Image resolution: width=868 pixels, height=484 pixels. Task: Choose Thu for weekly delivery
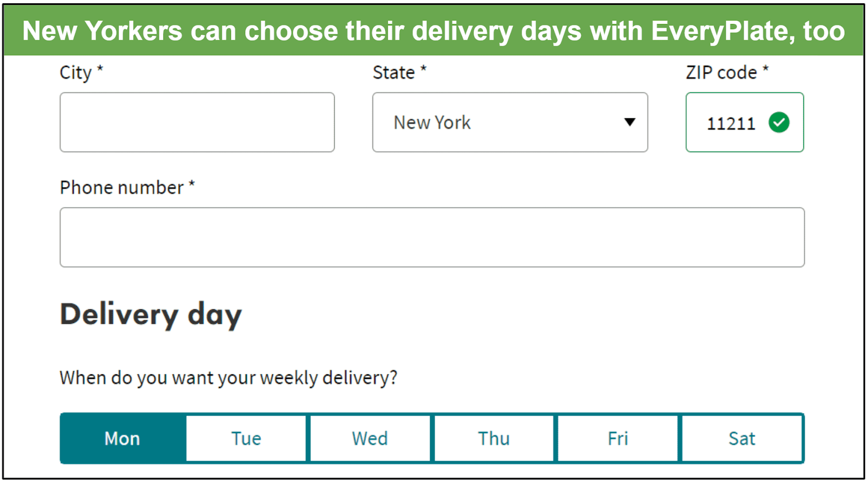click(494, 438)
